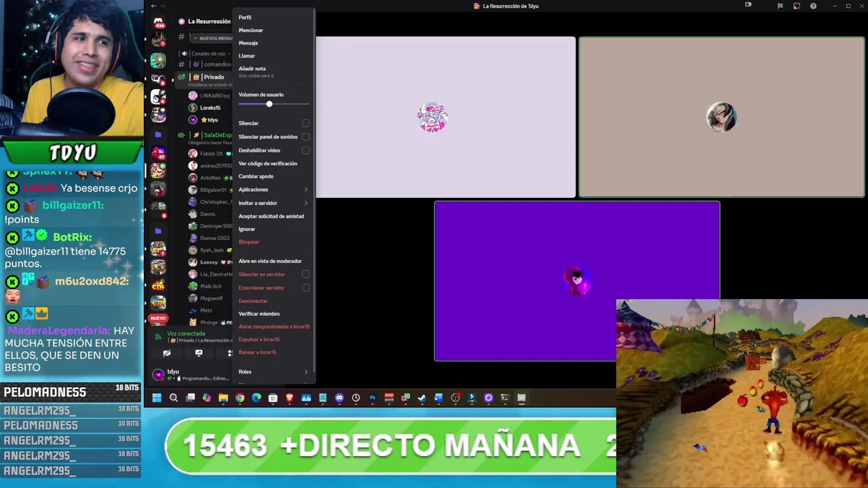Open Windows Start menu
Viewport: 868px width, 488px height.
(157, 398)
